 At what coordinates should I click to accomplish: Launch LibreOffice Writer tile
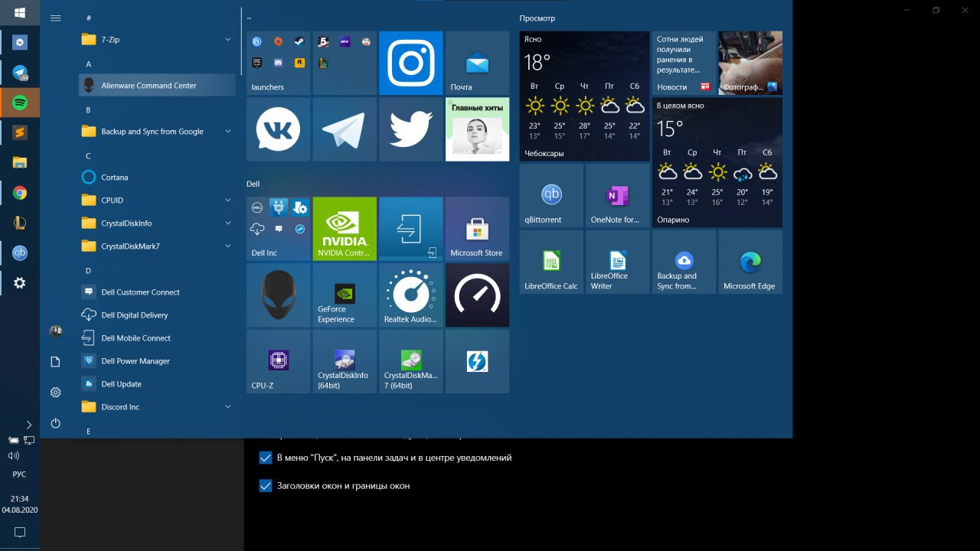coord(618,262)
